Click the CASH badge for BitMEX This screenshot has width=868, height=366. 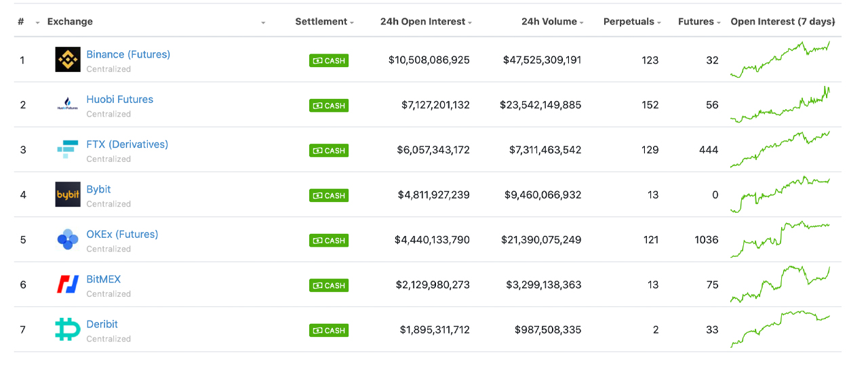329,285
